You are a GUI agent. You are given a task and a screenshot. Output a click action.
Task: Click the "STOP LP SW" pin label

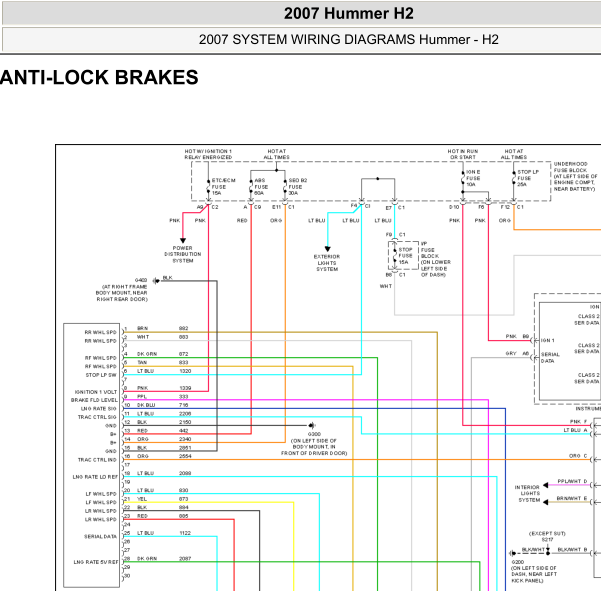101,375
